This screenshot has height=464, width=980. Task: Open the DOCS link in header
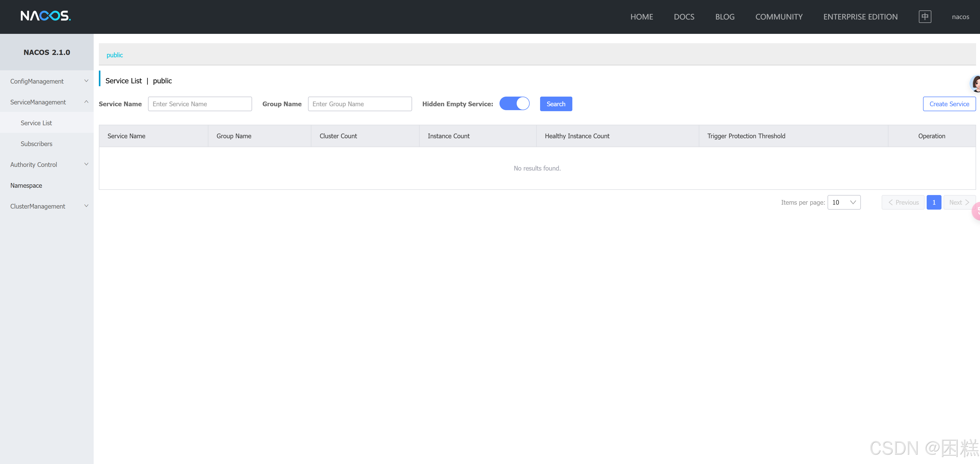point(684,17)
